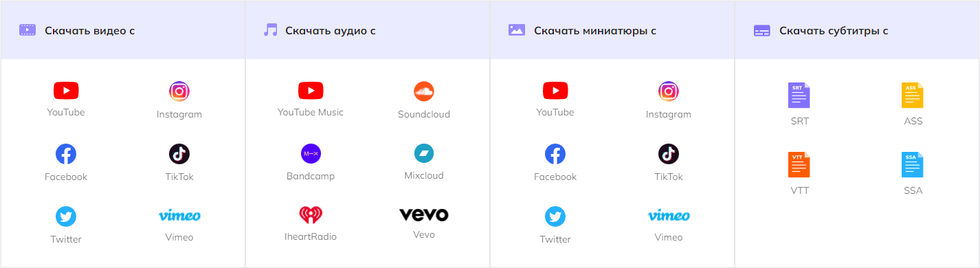Click the Vimeo logo in thumbnails column
Image resolution: width=980 pixels, height=268 pixels.
pyautogui.click(x=669, y=216)
